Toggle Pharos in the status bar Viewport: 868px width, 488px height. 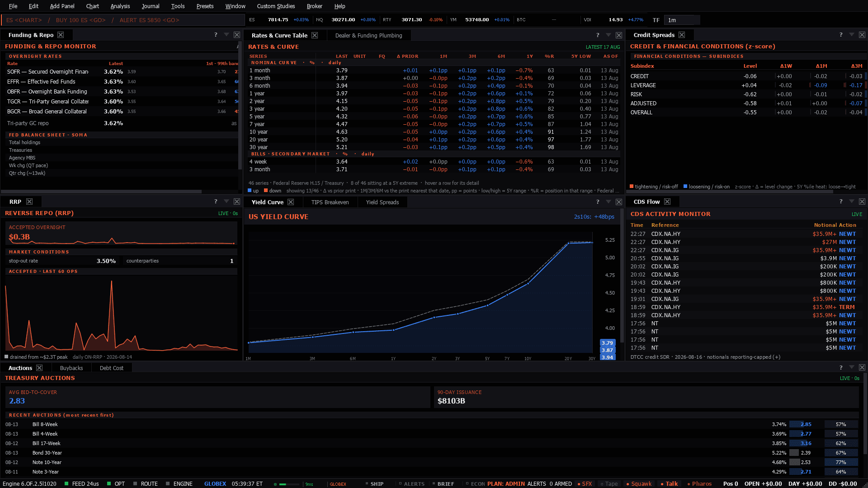699,483
